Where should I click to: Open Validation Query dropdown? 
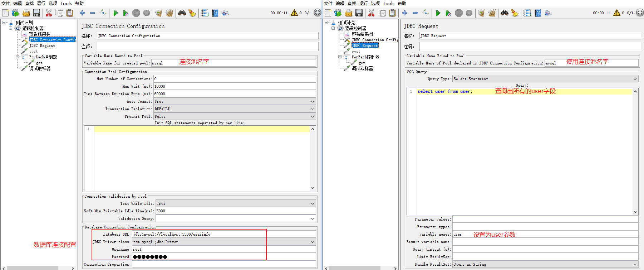[236, 218]
